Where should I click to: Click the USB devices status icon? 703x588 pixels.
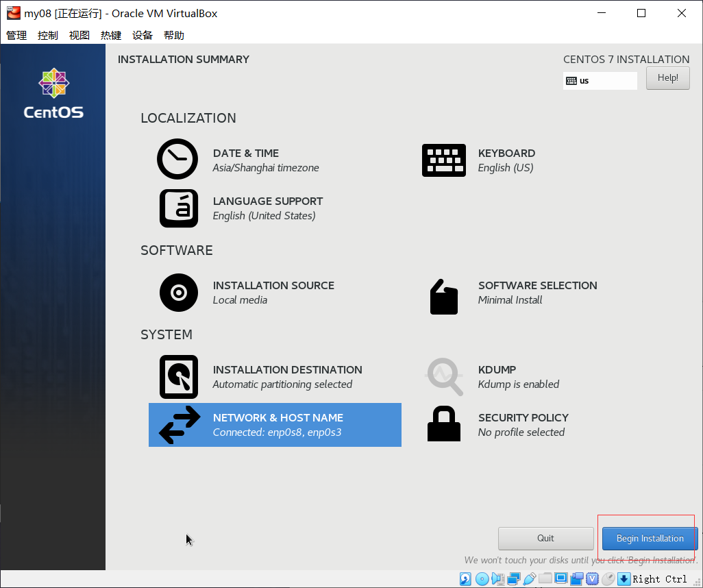pyautogui.click(x=530, y=579)
